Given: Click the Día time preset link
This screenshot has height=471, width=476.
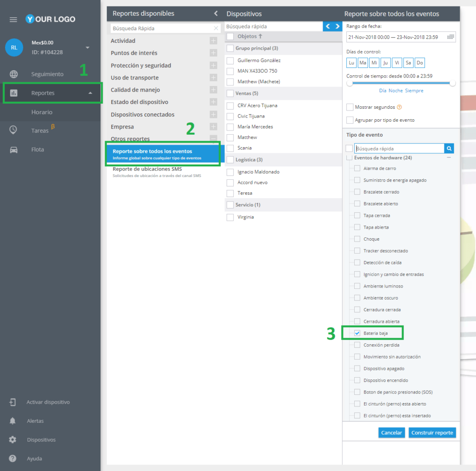Looking at the screenshot, I should 383,91.
